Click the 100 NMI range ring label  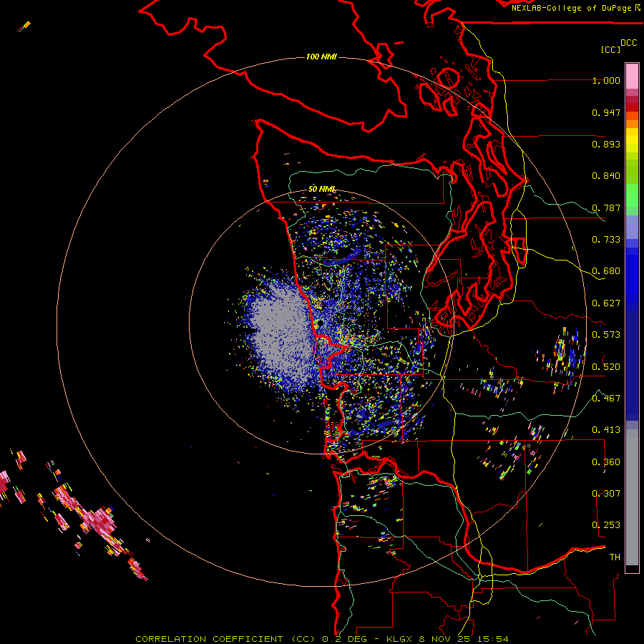[321, 57]
